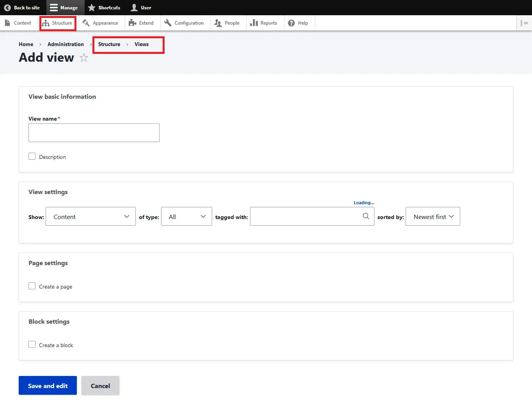
Task: Click the Add view page heading
Action: [46, 57]
